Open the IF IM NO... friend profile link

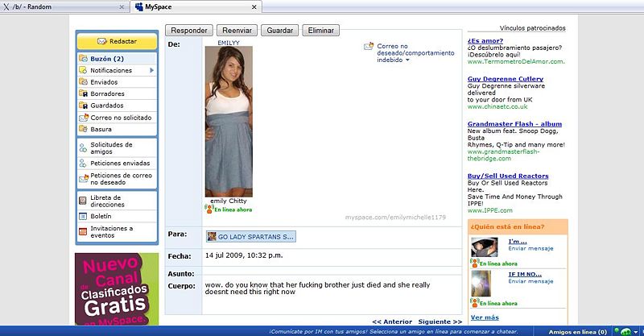coord(525,274)
